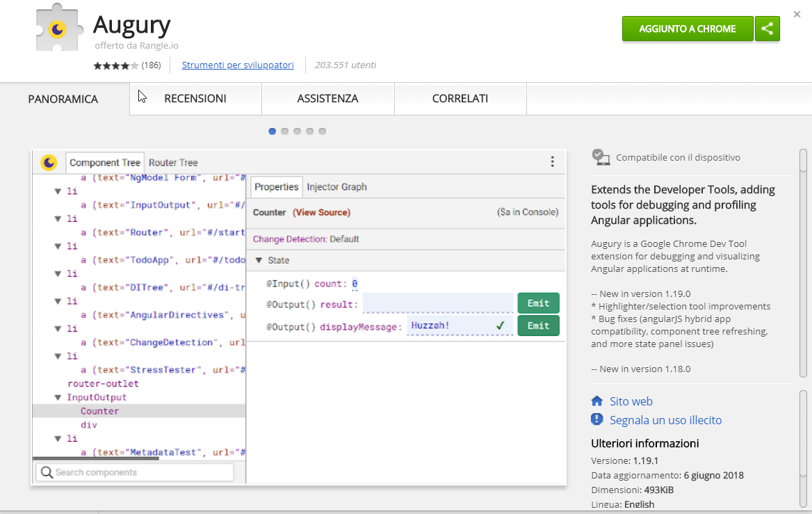Select the first carousel dot
This screenshot has width=812, height=514.
tap(272, 131)
